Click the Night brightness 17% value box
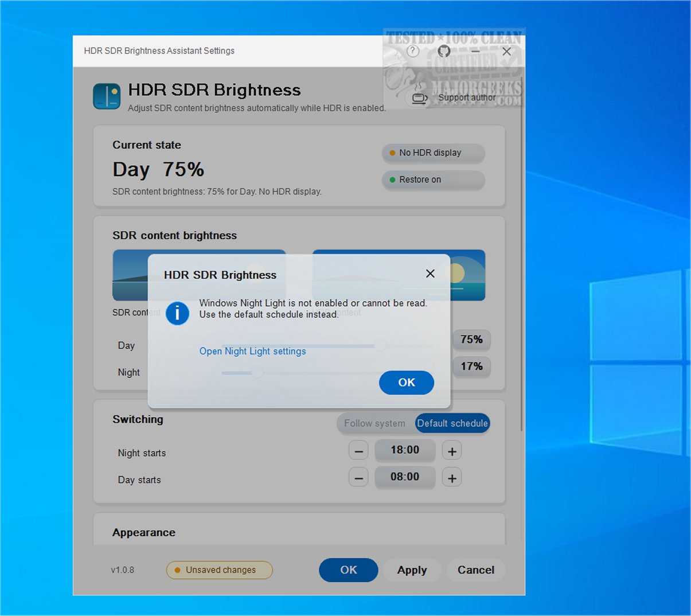Viewport: 691px width, 616px height. point(471,367)
